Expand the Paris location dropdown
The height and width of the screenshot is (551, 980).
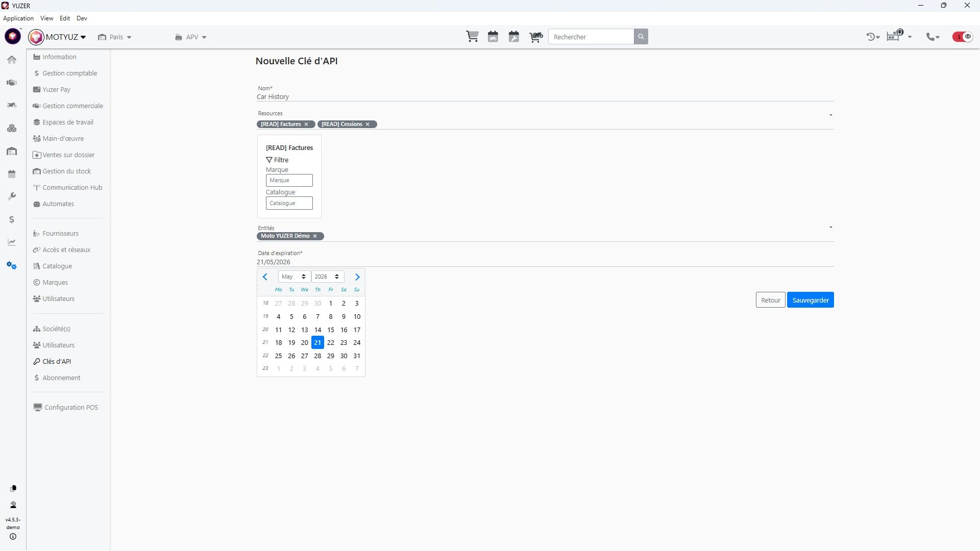click(115, 37)
